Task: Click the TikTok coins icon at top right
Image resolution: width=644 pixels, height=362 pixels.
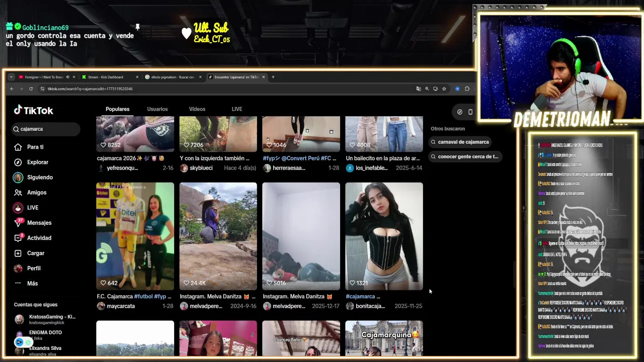Action: [x=459, y=112]
